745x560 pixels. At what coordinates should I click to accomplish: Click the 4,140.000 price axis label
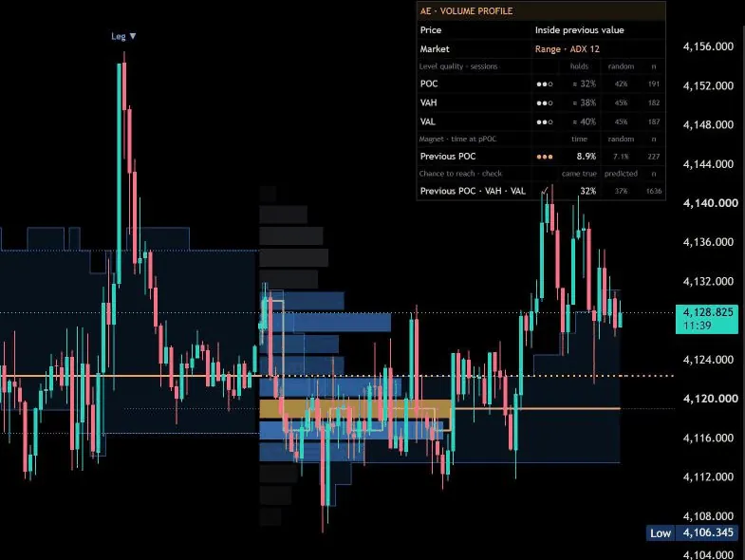click(710, 203)
